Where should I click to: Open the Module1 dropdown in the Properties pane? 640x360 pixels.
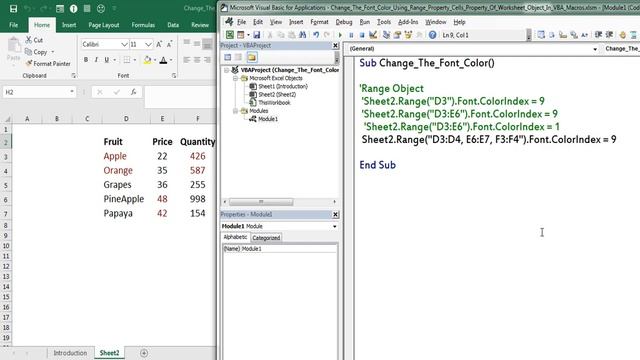(334, 226)
